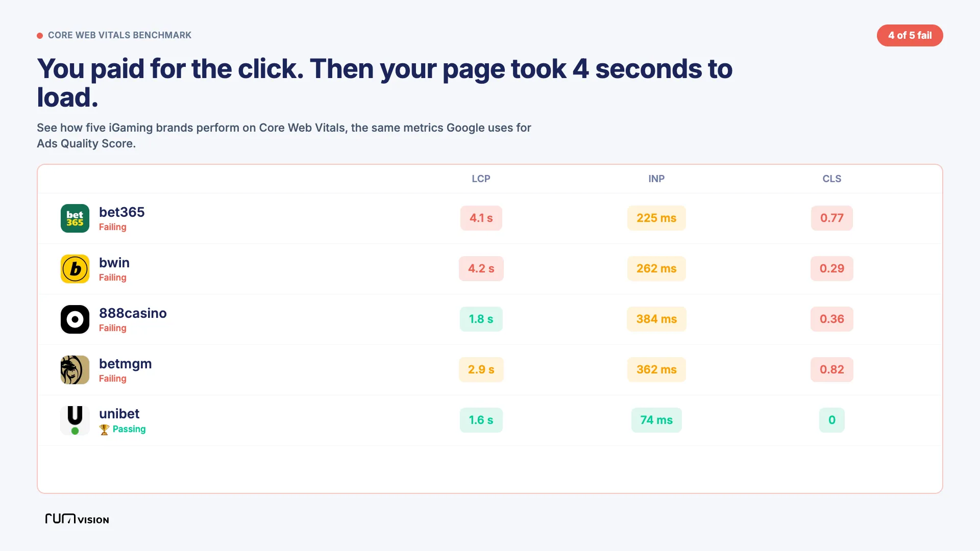
Task: Click the red dot before Core Web Vitals
Action: click(40, 36)
